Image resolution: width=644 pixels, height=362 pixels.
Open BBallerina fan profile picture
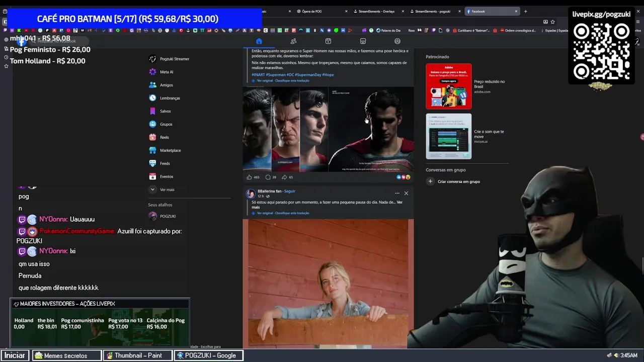(x=251, y=194)
